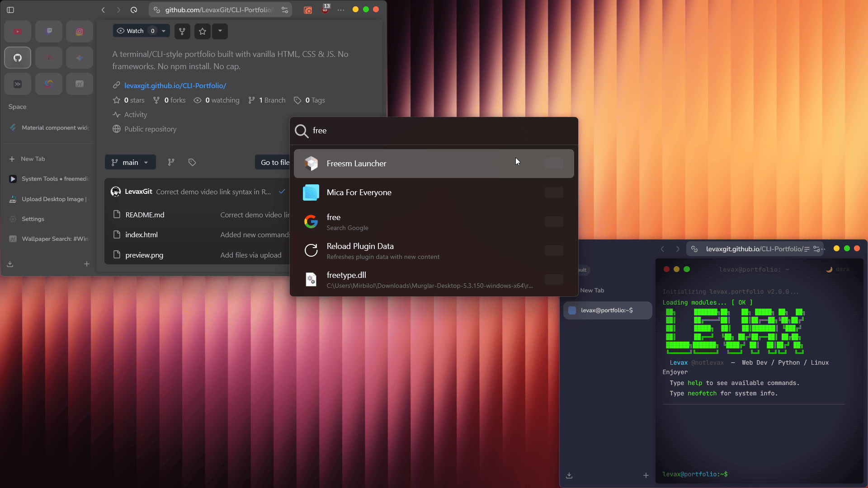868x488 pixels.
Task: Open the GitHub pinned tab
Action: [x=18, y=58]
